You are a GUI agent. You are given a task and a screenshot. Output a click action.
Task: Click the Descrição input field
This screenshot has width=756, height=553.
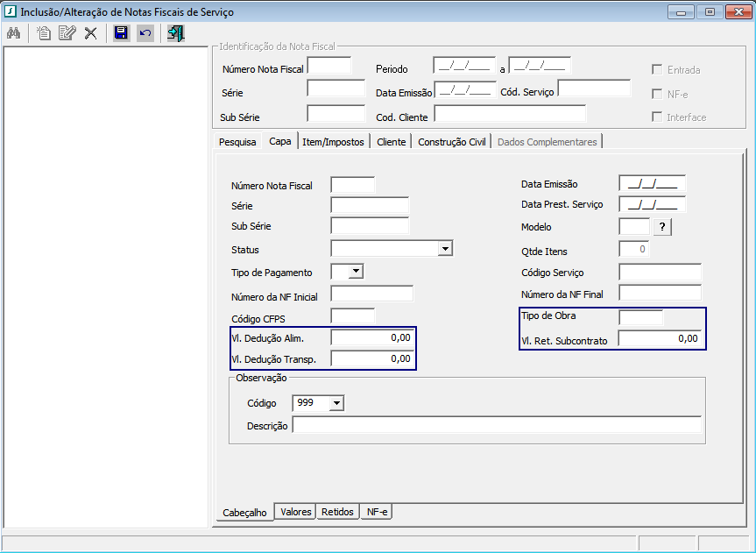[497, 425]
